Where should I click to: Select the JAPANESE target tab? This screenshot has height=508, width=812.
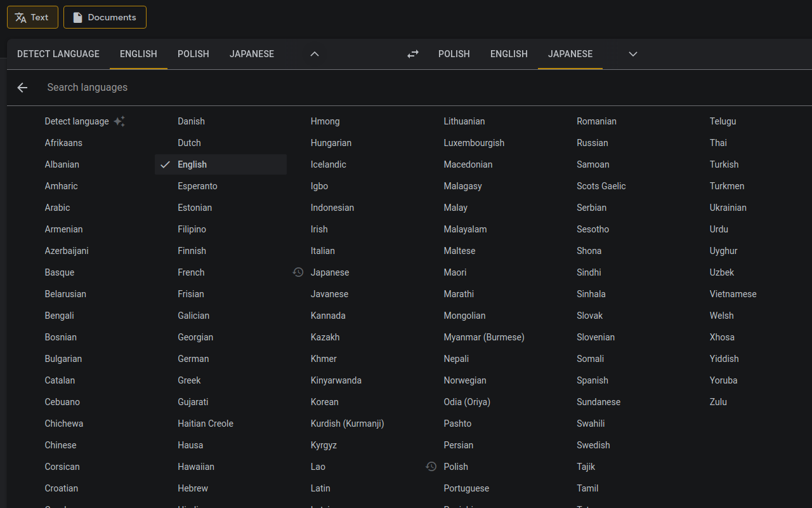pos(570,54)
